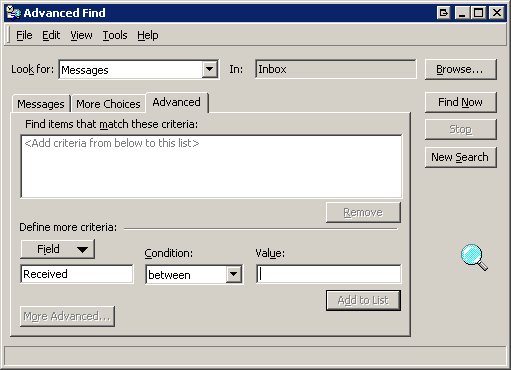This screenshot has width=511, height=370.
Task: Click the New Search button
Action: coord(461,157)
